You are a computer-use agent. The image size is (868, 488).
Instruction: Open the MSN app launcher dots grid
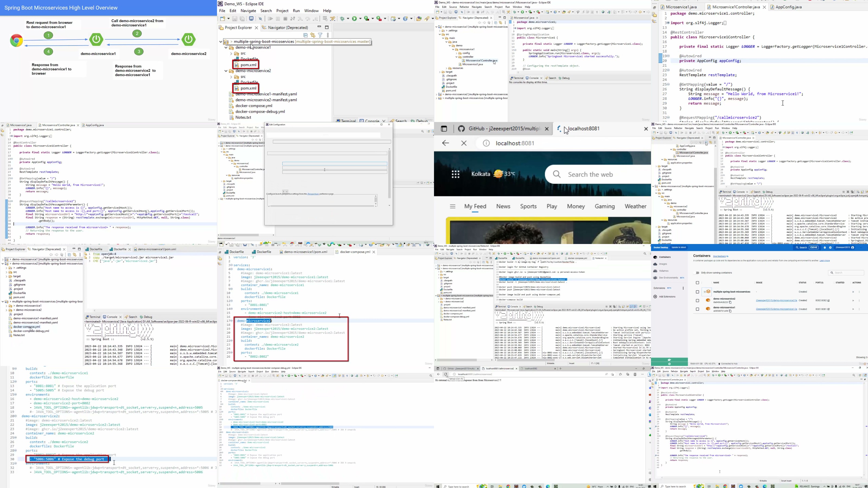pyautogui.click(x=456, y=174)
